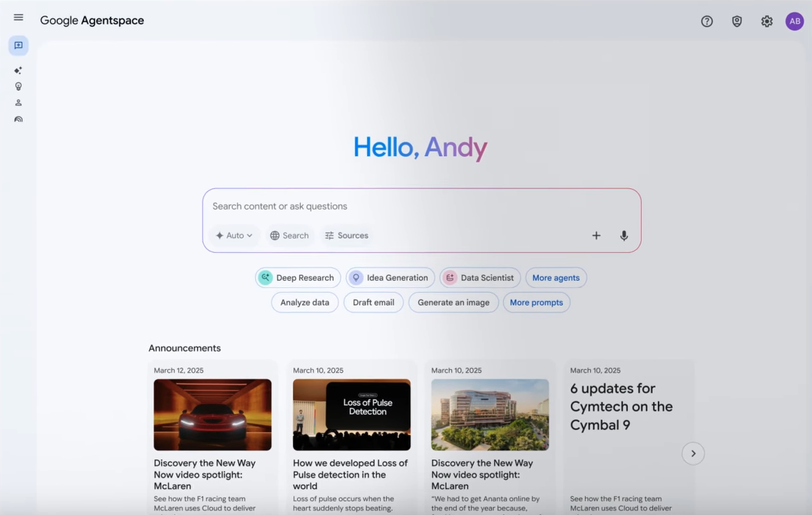Open the hamburger menu to expand sidebar
This screenshot has width=812, height=515.
click(x=18, y=18)
